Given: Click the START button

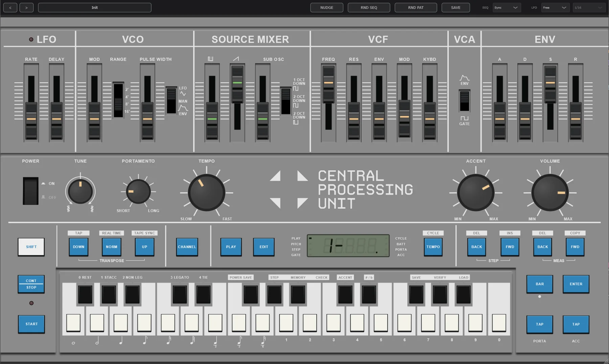Looking at the screenshot, I should point(31,324).
